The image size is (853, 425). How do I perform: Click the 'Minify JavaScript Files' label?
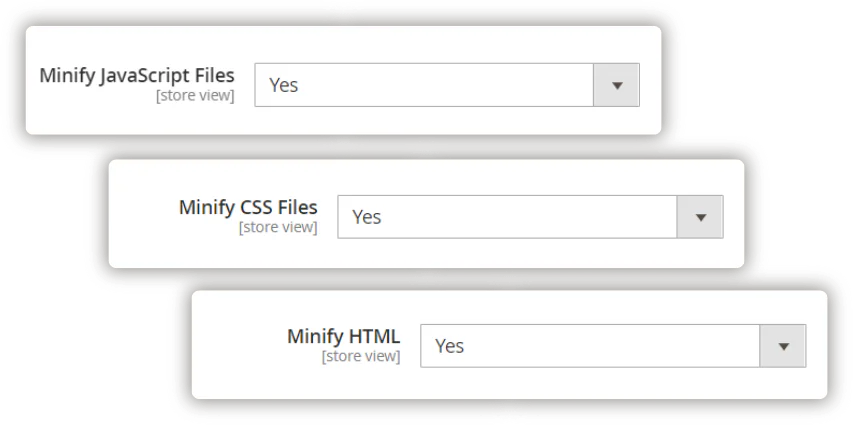click(137, 76)
